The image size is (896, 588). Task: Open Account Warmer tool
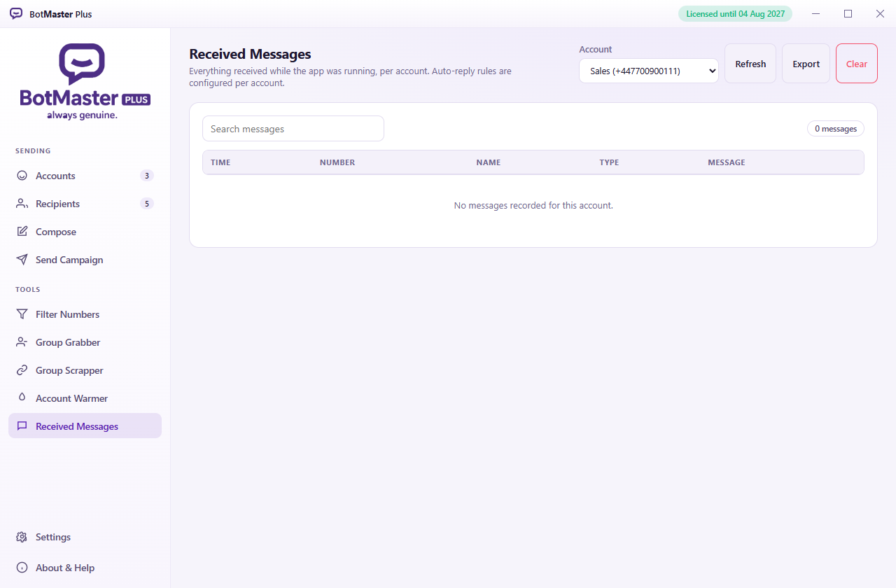click(85, 398)
